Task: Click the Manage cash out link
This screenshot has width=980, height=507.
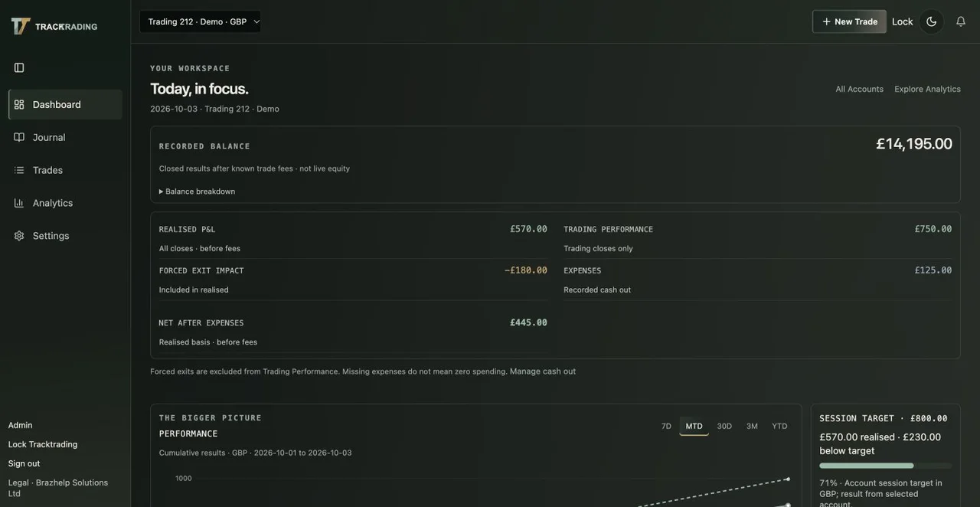Action: (543, 371)
